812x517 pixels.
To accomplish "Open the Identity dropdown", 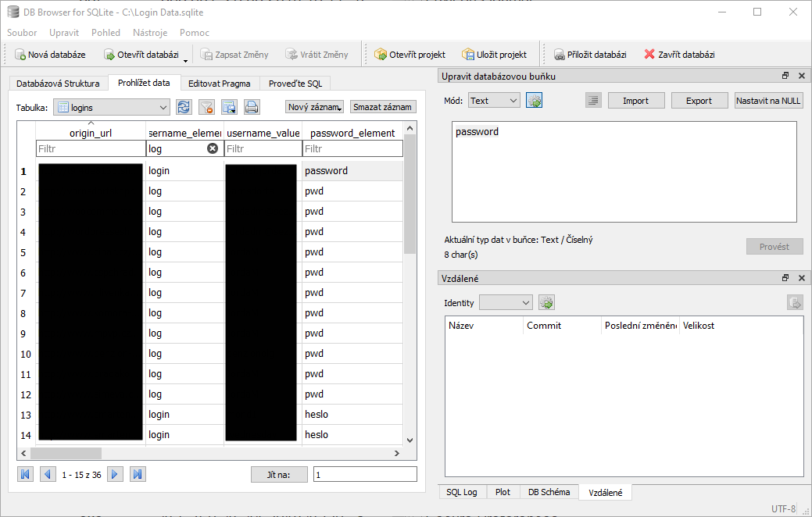I will (x=506, y=303).
